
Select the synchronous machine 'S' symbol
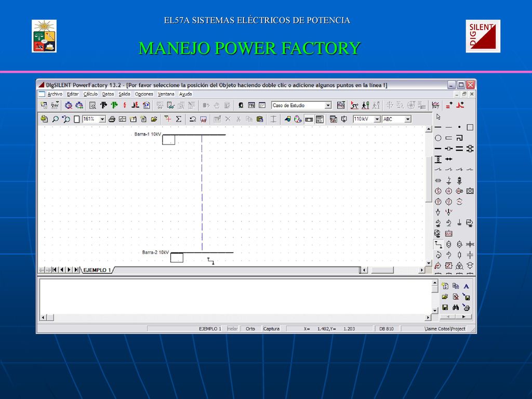click(x=438, y=191)
